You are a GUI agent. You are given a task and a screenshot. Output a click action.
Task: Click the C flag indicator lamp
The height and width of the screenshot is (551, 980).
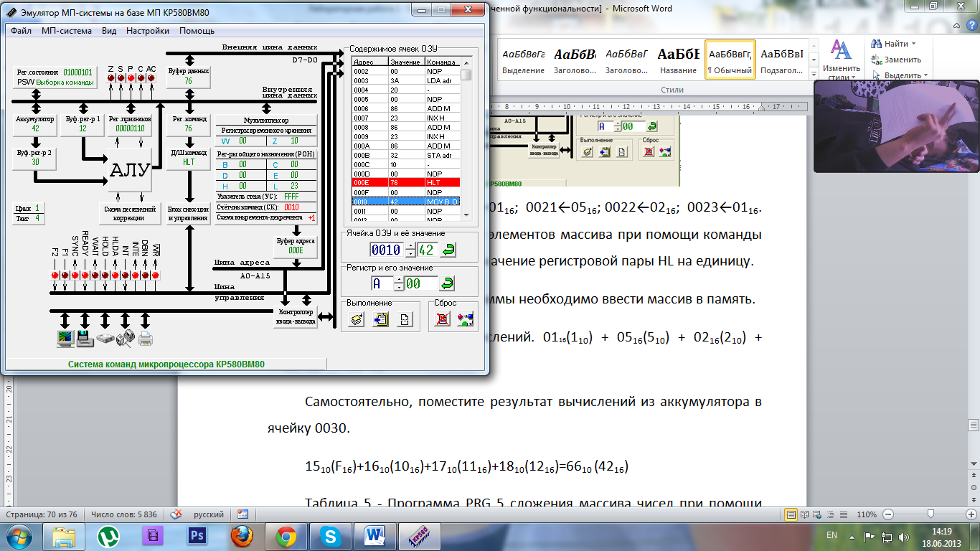pos(141,77)
